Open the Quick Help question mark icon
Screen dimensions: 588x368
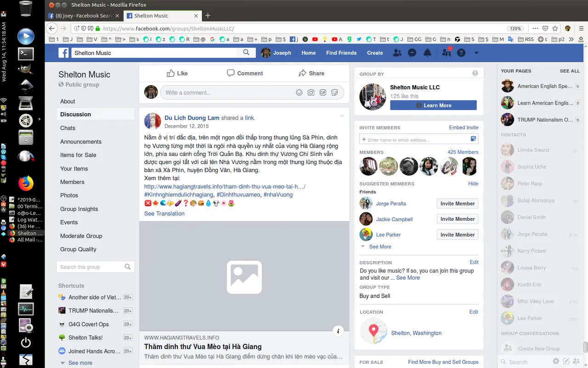coord(461,53)
